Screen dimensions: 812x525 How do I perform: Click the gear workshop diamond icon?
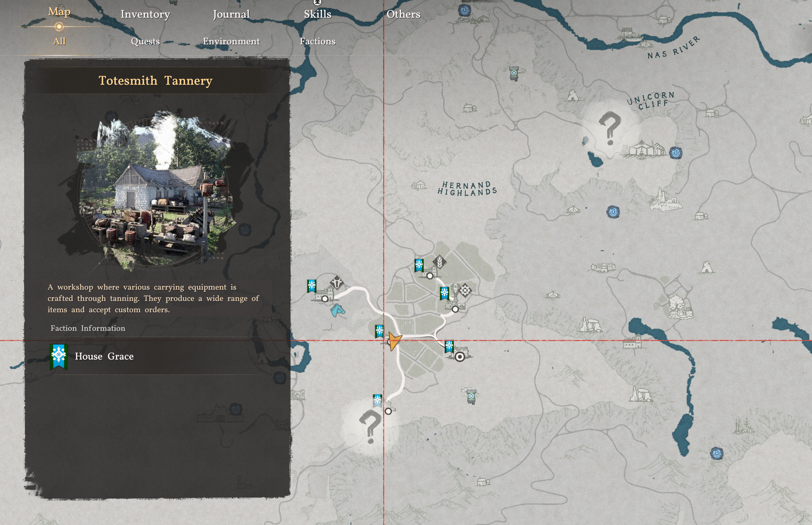pyautogui.click(x=465, y=290)
